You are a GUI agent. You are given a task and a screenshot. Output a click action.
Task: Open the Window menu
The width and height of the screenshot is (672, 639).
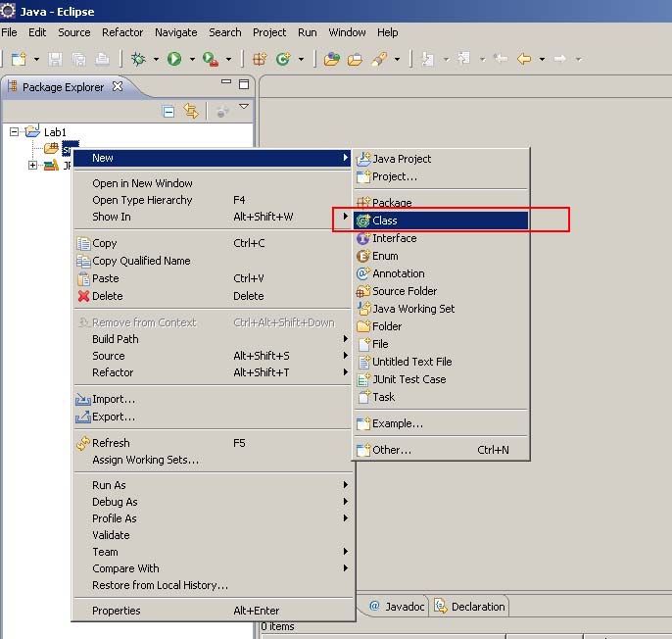coord(347,32)
